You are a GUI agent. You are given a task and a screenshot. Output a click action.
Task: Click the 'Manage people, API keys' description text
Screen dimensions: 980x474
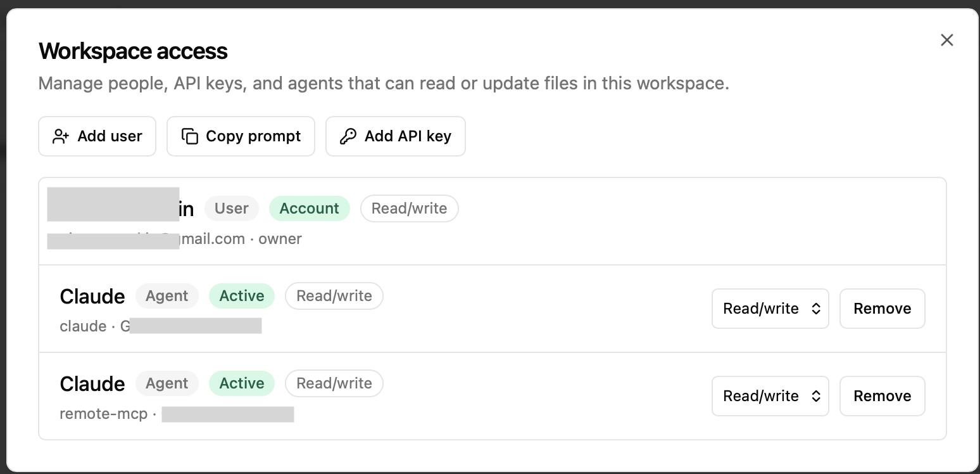pos(384,84)
